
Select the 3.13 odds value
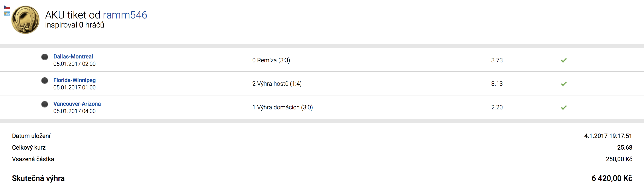point(497,84)
